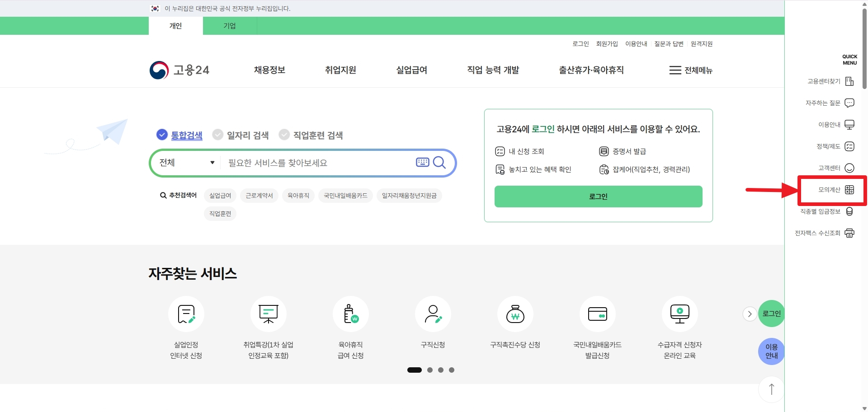This screenshot has width=868, height=412.
Task: Click the 원격지원 link
Action: (x=702, y=44)
